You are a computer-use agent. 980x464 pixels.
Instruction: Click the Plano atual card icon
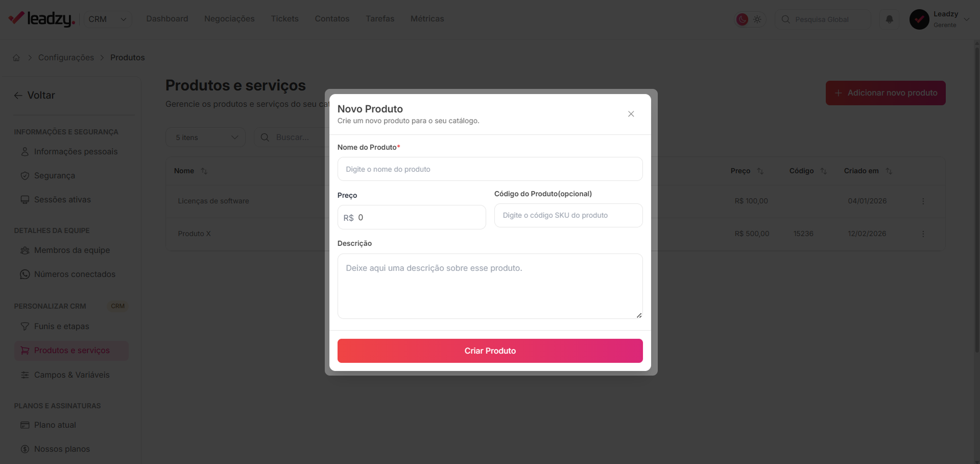point(25,425)
